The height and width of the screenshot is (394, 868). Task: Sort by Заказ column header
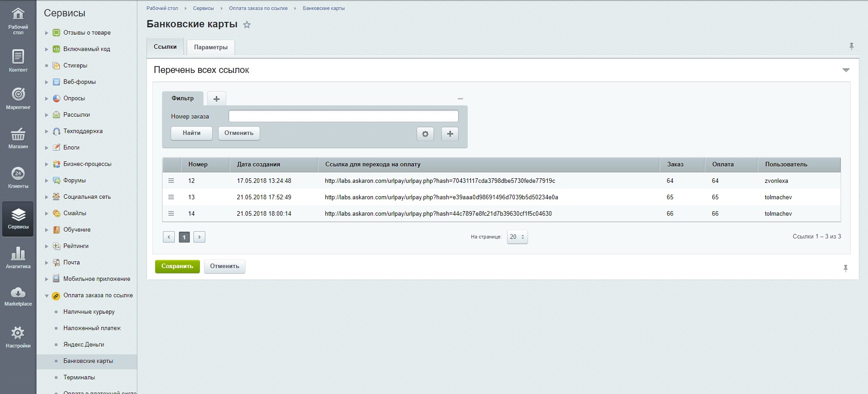[x=682, y=165]
